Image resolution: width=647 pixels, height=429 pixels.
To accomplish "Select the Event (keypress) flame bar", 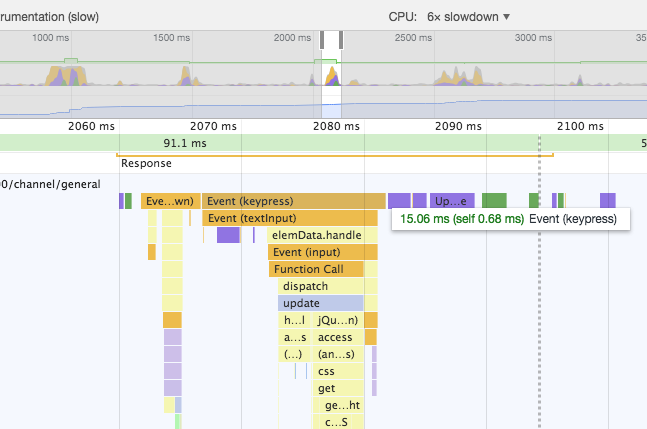I will (x=294, y=201).
